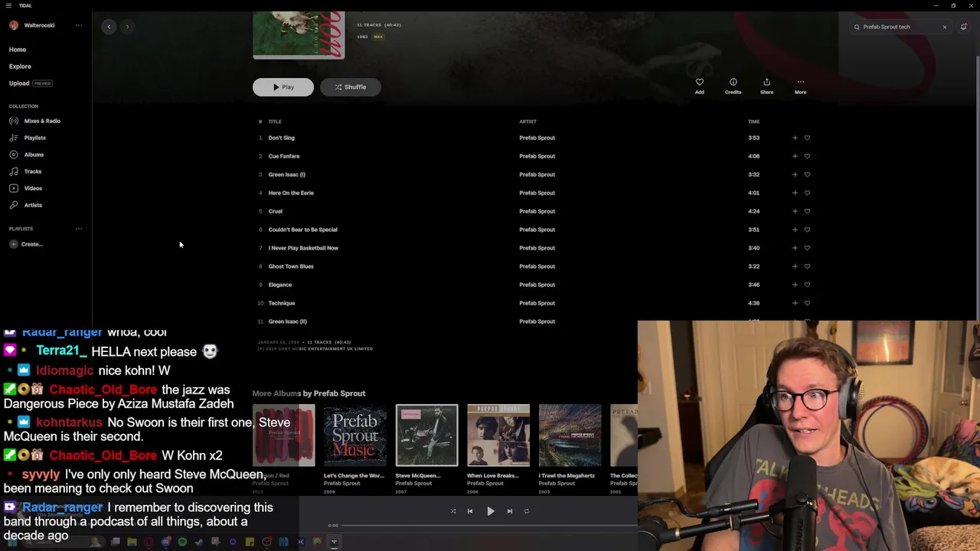Select the track Green Isaac (II)
Screen dimensions: 980x551
pyautogui.click(x=287, y=321)
